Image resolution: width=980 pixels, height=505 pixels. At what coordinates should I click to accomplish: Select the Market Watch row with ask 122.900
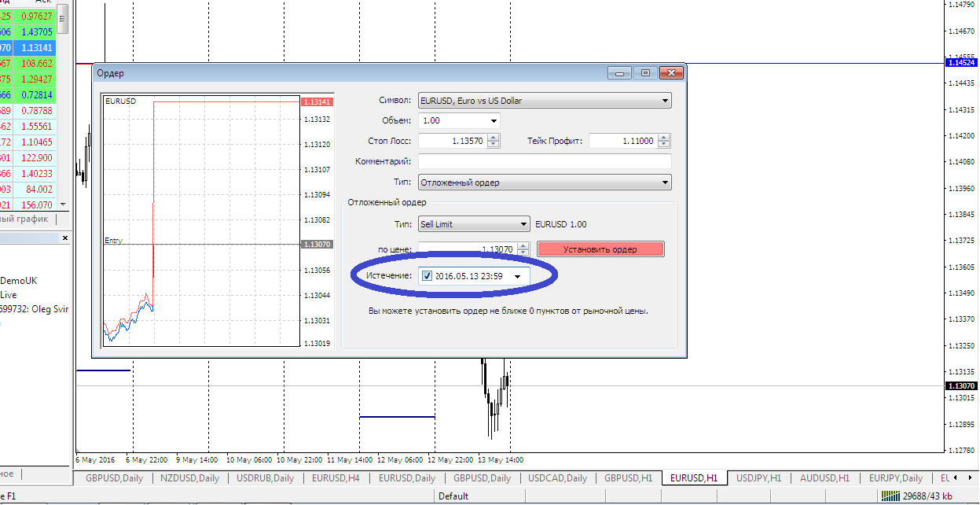[28, 157]
